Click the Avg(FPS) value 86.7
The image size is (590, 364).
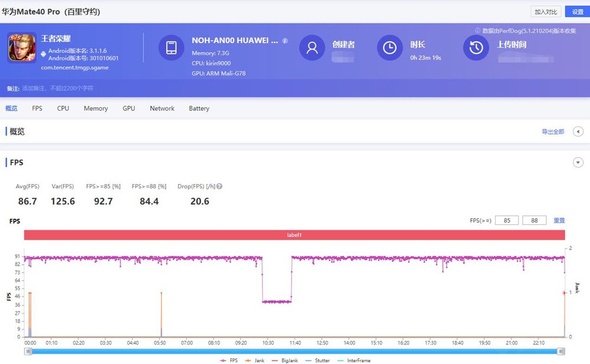(28, 201)
